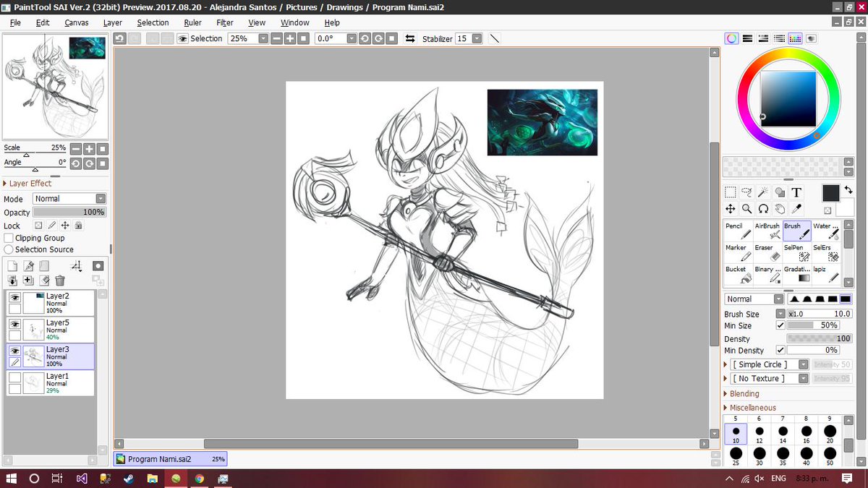The image size is (868, 488).
Task: Pick the Rotate view tool
Action: [x=764, y=209]
